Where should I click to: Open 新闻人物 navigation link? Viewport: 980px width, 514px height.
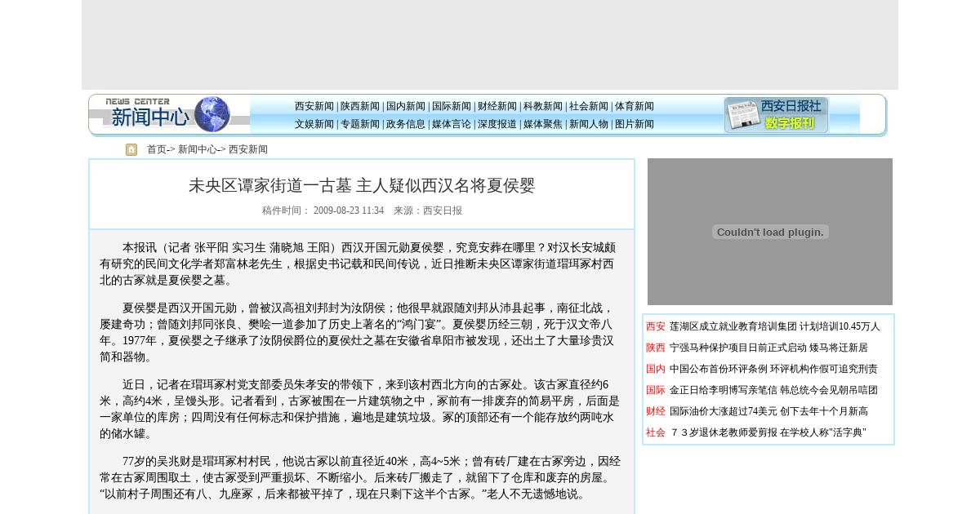589,124
